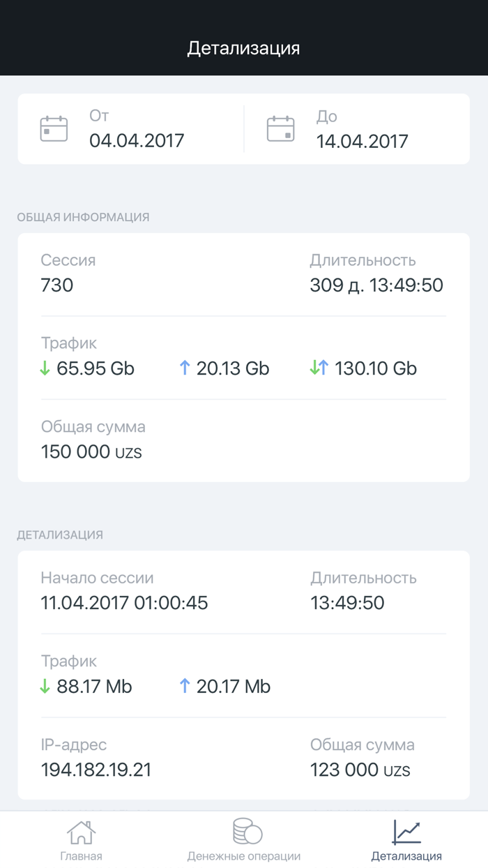
Task: Click the 'От' start date calendar icon
Action: [x=54, y=129]
